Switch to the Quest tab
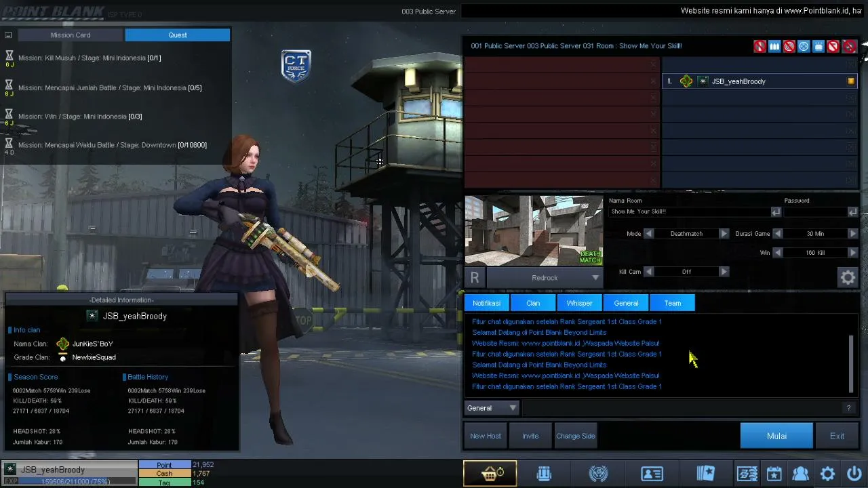The image size is (868, 488). point(178,35)
